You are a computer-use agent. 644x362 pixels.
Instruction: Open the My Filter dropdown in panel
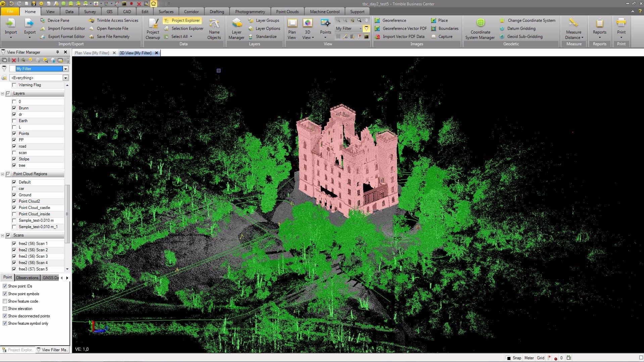65,69
